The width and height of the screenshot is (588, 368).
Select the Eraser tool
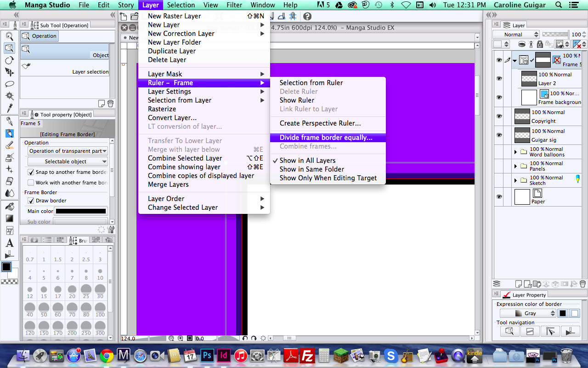pyautogui.click(x=9, y=181)
